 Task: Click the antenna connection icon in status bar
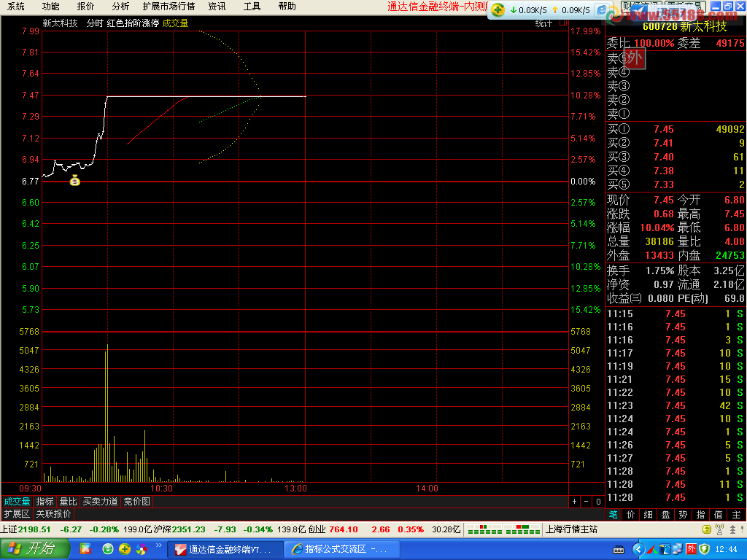pos(720,529)
